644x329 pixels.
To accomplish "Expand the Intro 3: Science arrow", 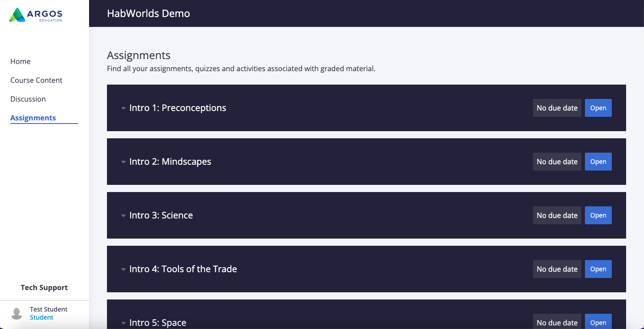I will point(124,216).
